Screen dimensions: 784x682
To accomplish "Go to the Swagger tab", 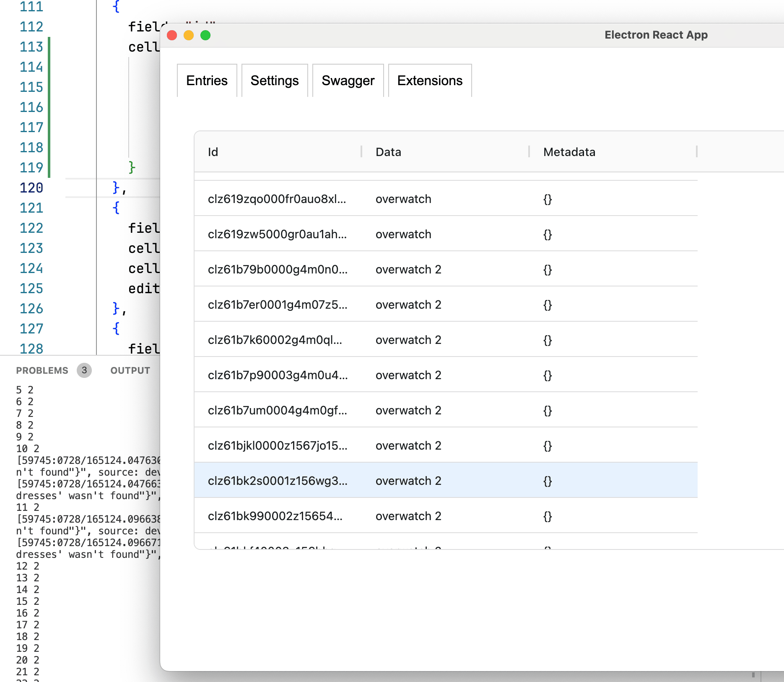I will tap(348, 81).
